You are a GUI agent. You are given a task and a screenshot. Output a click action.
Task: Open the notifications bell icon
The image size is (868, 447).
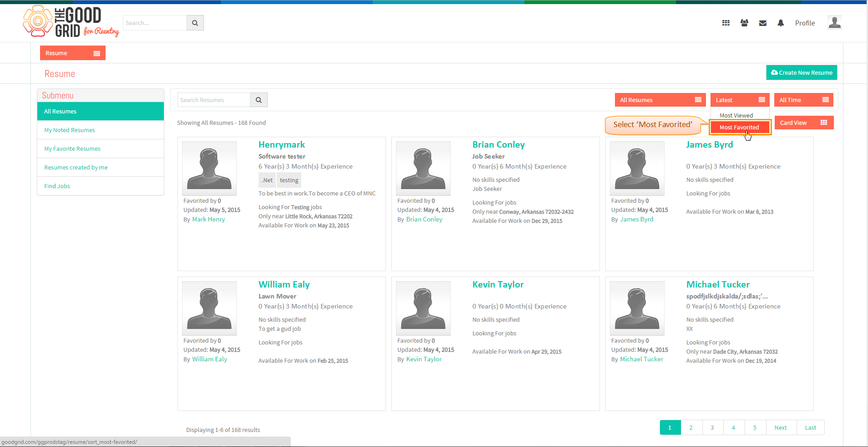click(x=781, y=23)
